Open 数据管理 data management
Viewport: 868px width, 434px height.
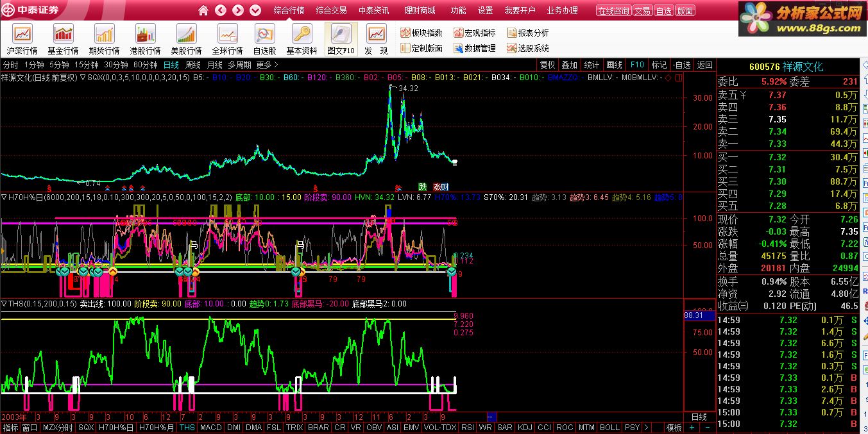475,48
